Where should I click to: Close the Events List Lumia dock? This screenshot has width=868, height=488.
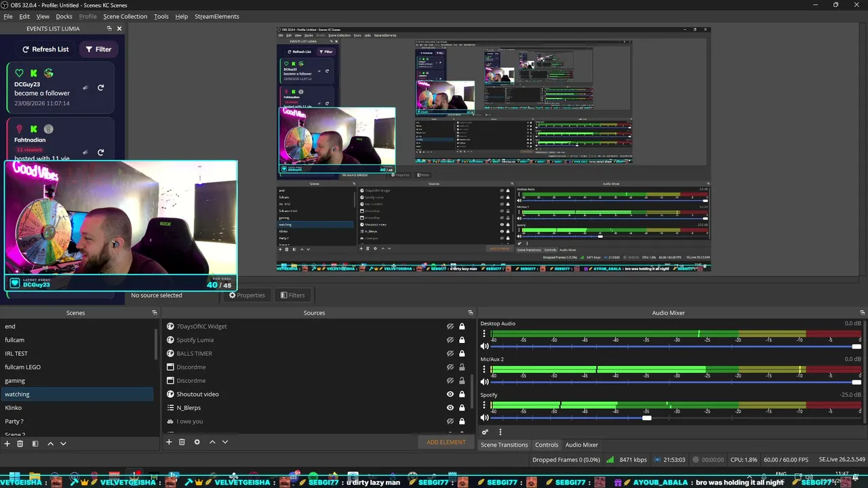point(119,28)
